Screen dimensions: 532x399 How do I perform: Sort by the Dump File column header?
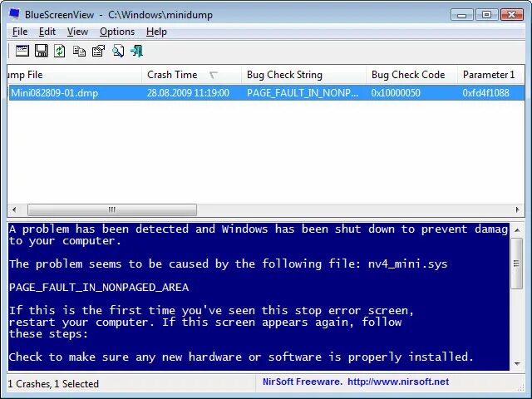pos(74,75)
